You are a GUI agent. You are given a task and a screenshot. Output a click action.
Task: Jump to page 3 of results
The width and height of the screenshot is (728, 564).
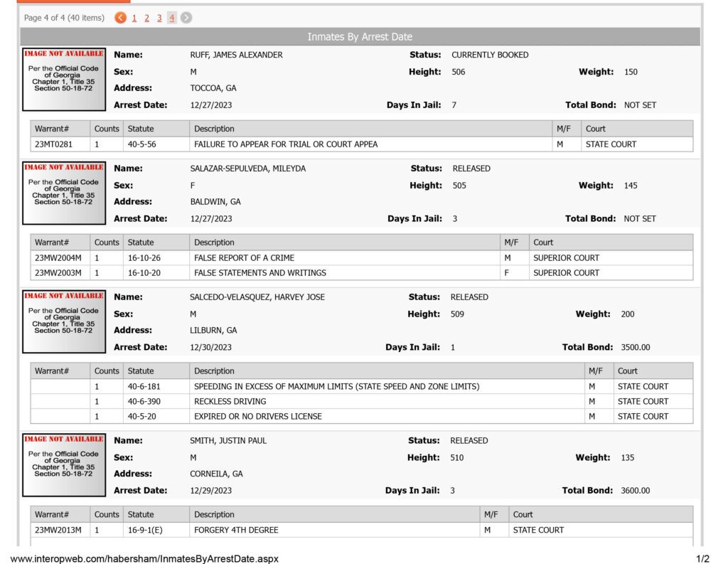point(159,18)
